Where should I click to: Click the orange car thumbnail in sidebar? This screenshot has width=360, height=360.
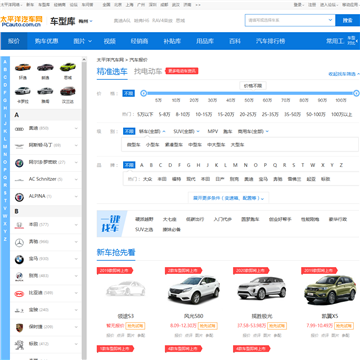(x=23, y=67)
